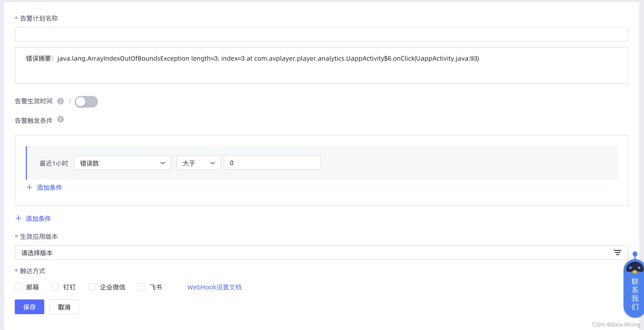
Task: Tick the 飞书 checkbox
Action: [x=142, y=287]
